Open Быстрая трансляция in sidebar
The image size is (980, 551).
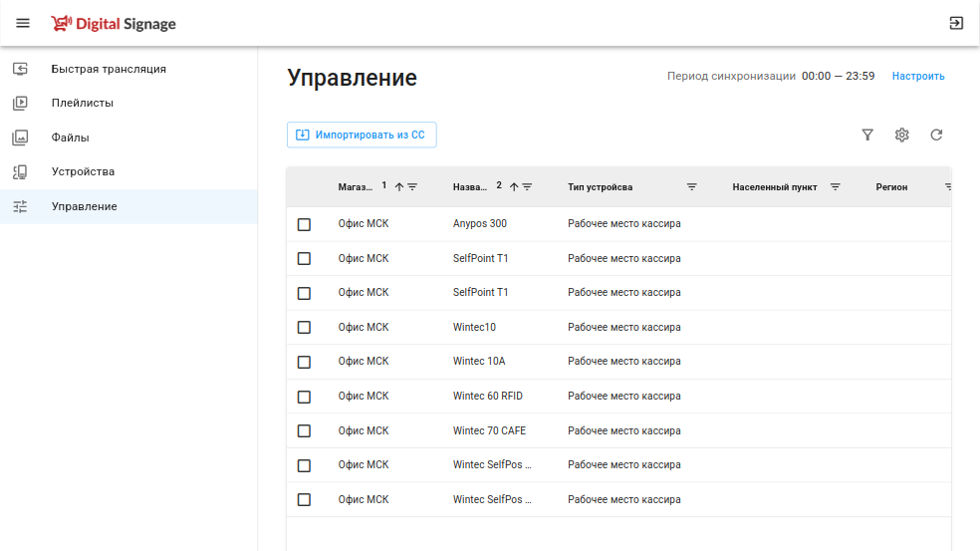[x=109, y=69]
